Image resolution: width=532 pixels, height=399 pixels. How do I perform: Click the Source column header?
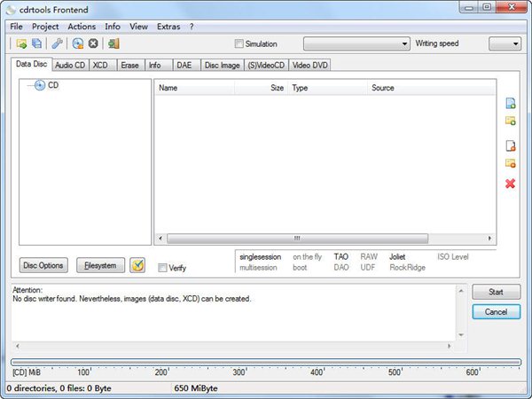432,88
